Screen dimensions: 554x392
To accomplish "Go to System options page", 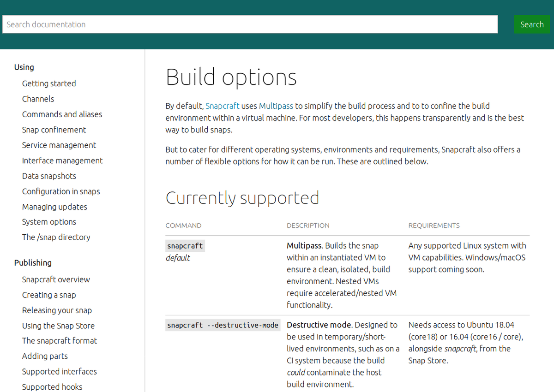I will coord(49,222).
